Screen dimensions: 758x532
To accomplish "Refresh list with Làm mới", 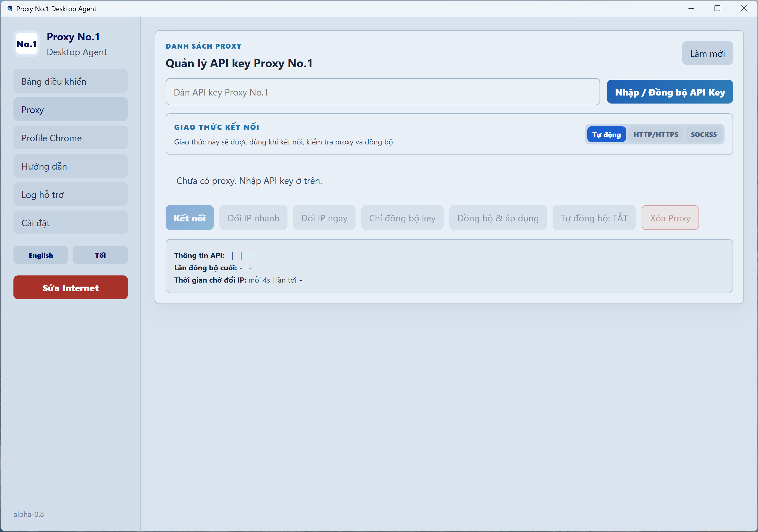I will (707, 53).
